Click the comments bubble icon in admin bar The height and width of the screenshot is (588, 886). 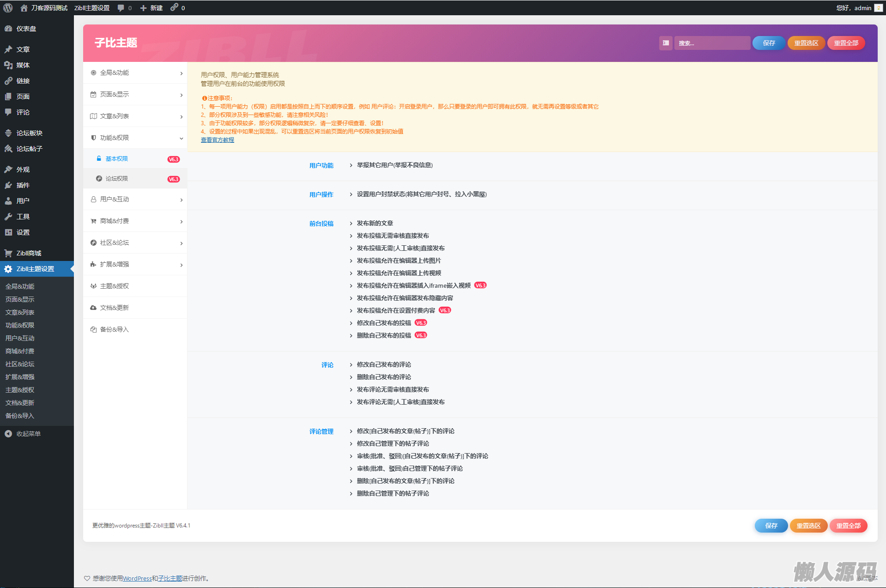[121, 8]
